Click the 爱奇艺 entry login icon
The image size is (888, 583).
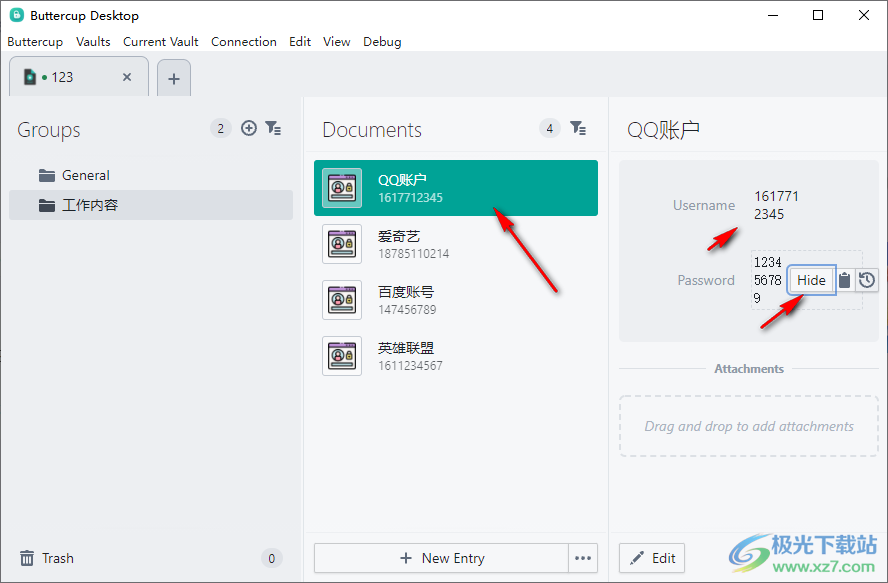(342, 244)
